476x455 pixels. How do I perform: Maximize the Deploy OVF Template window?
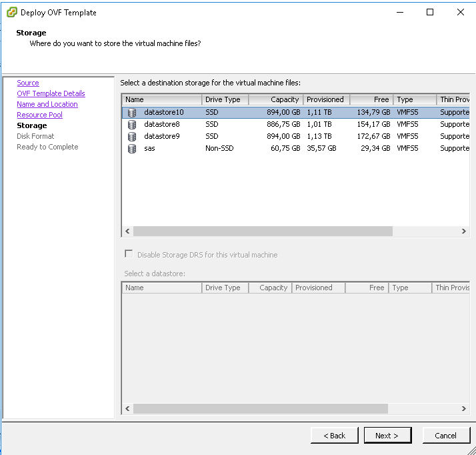(430, 12)
